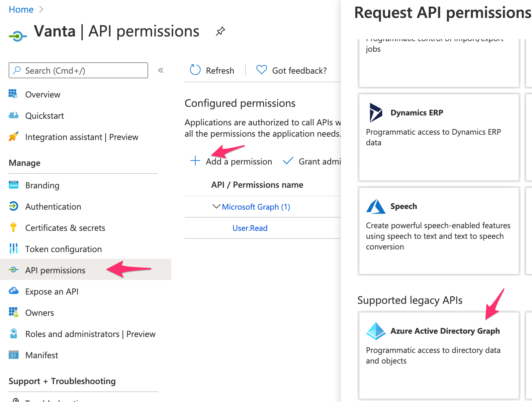The height and width of the screenshot is (402, 532).
Task: Click the plus icon for adding permission
Action: [195, 161]
